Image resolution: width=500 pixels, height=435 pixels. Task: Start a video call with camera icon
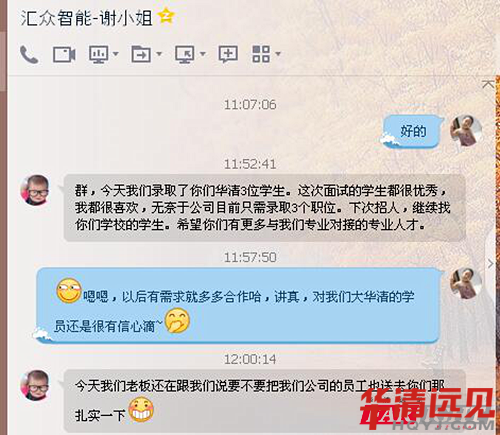[64, 54]
